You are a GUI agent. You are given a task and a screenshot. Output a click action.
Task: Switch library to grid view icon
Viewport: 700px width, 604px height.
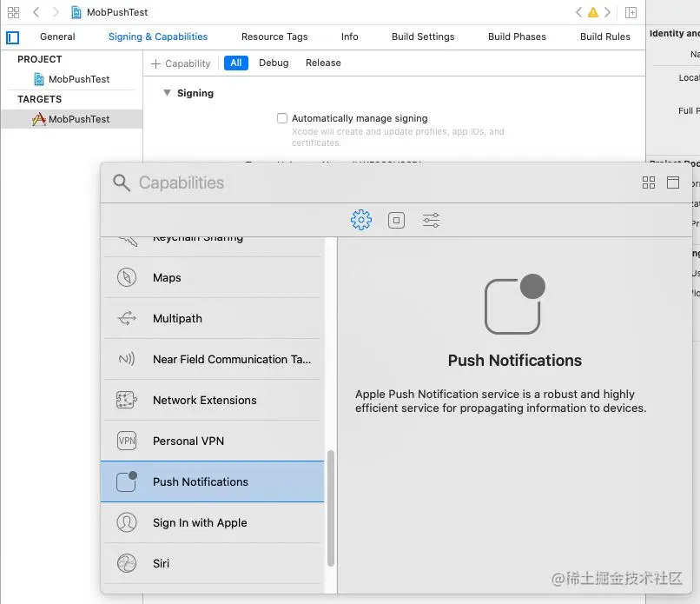648,183
